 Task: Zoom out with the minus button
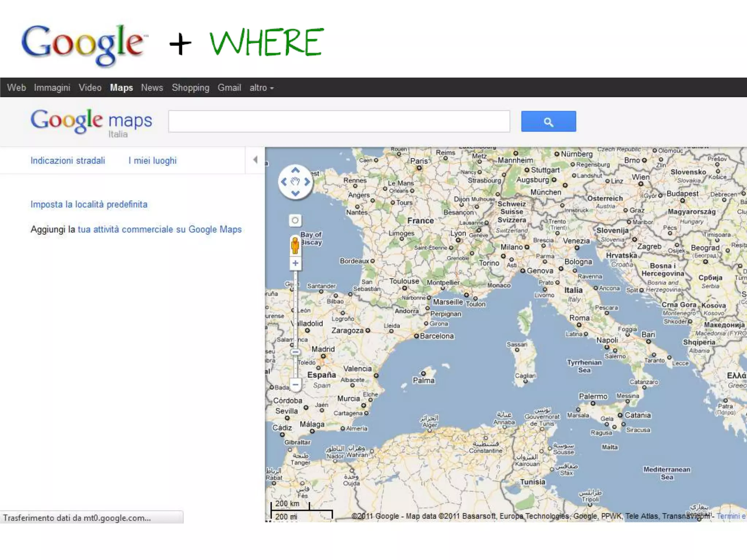[x=295, y=385]
